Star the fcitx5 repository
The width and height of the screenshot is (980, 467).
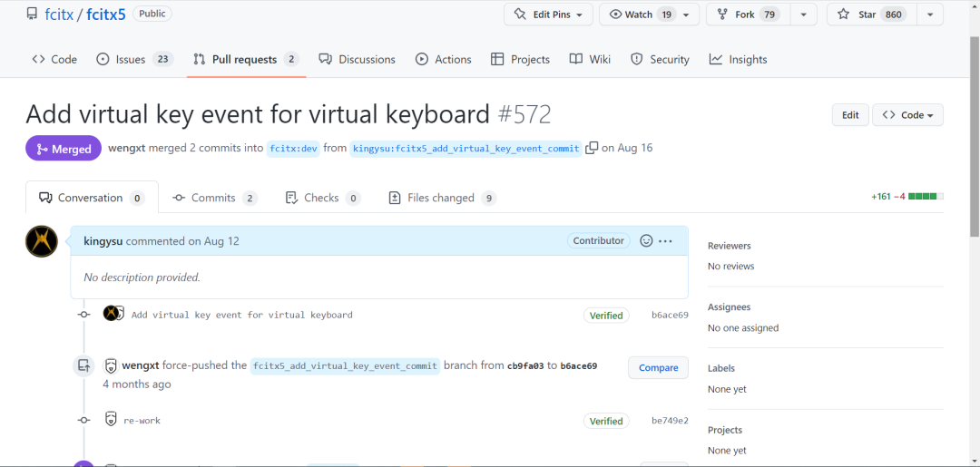tap(872, 15)
